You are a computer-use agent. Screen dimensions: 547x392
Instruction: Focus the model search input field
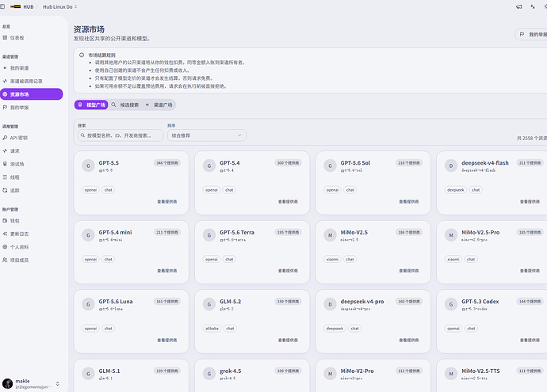[x=120, y=135]
